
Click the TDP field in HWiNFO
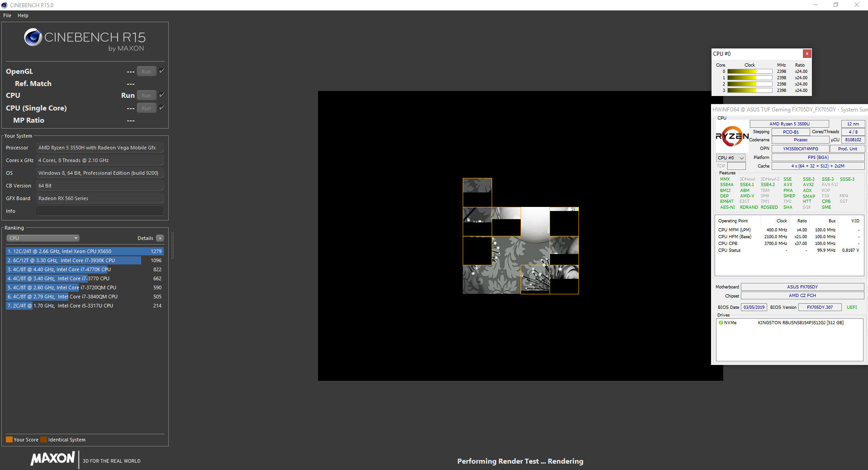pyautogui.click(x=736, y=166)
